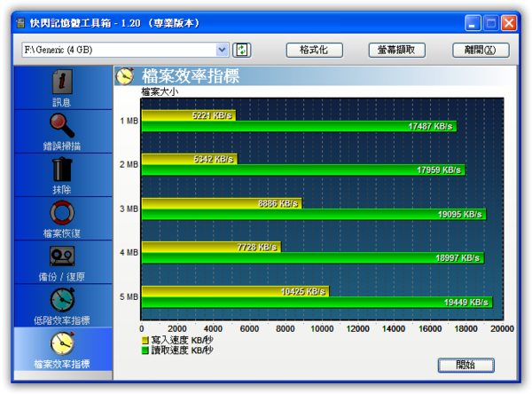Select the 檔案恢復 lifebuoy icon
Screen dimensions: 532x394
pyautogui.click(x=62, y=213)
